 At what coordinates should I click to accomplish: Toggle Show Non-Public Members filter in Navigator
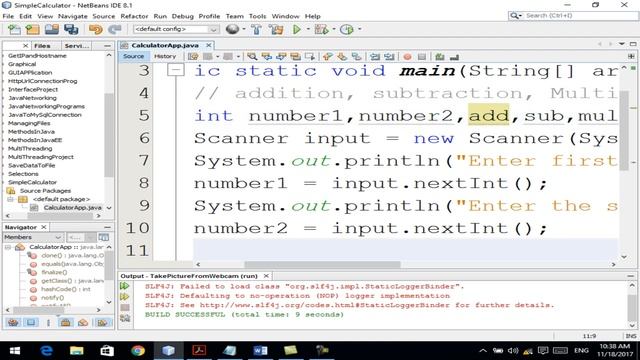[x=65, y=323]
